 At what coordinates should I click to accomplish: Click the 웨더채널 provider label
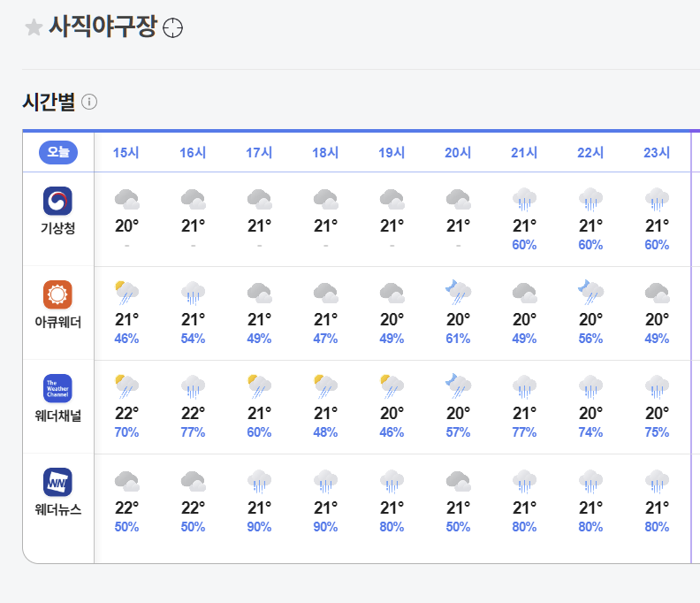57,416
